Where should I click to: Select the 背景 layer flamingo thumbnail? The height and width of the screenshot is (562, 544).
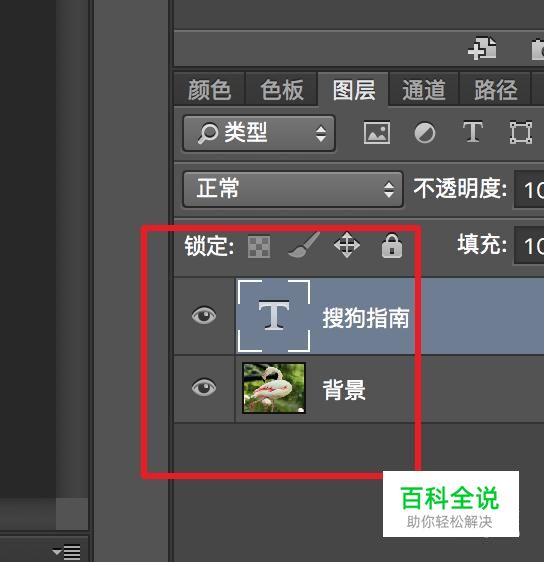pyautogui.click(x=274, y=388)
